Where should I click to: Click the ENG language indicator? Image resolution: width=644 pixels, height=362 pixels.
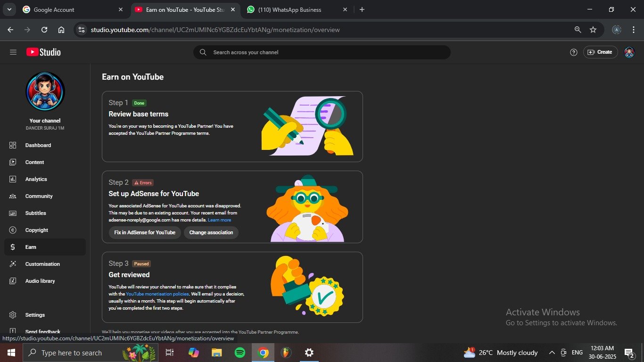(x=577, y=353)
